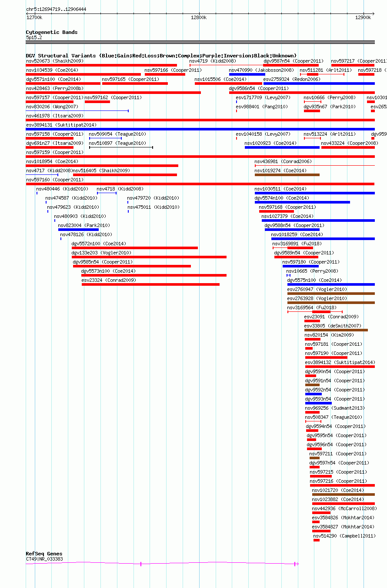This screenshot has height=588, width=387.
Task: Open nsv1015506 (Coe2014) variant
Action: pyautogui.click(x=228, y=84)
